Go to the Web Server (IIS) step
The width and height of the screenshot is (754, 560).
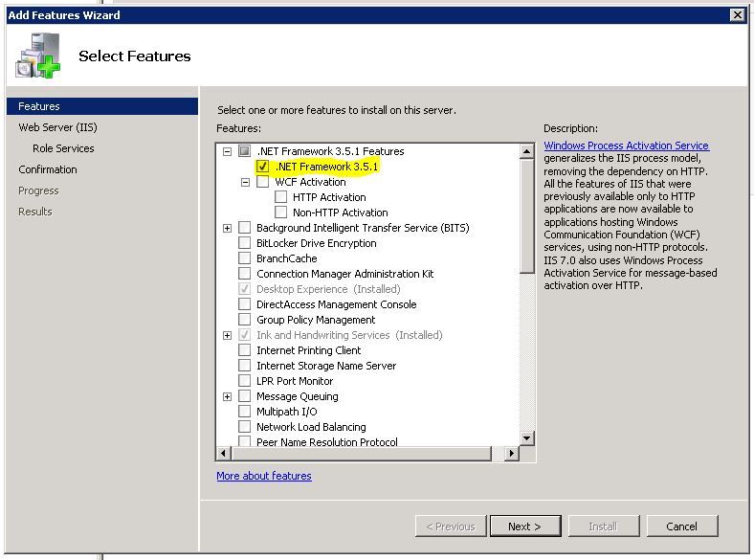[57, 127]
